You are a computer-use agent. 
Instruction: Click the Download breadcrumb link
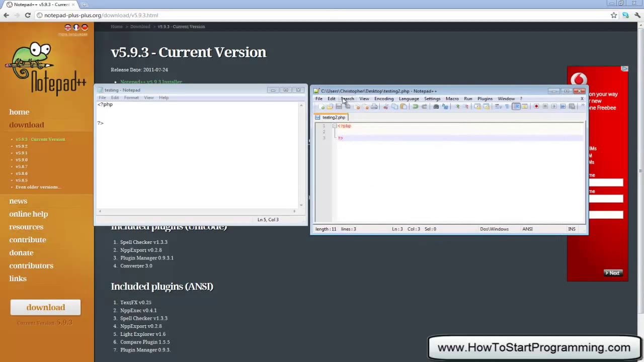coord(140,27)
